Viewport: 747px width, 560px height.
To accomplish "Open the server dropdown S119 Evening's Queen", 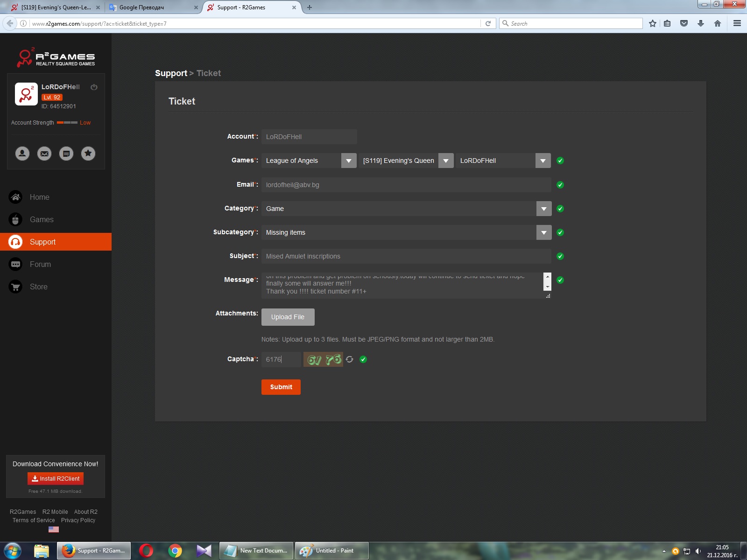I will click(446, 161).
